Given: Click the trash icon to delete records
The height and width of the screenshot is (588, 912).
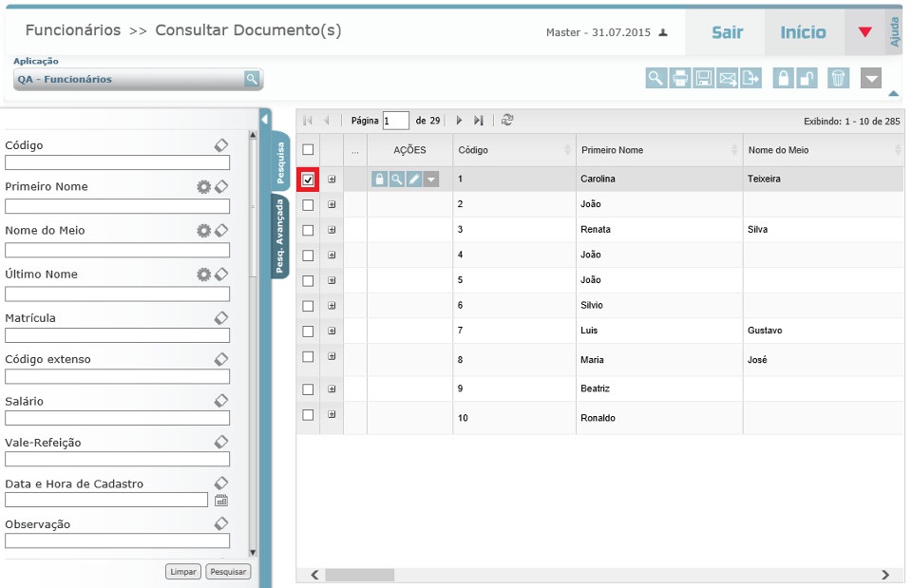Looking at the screenshot, I should tap(838, 78).
